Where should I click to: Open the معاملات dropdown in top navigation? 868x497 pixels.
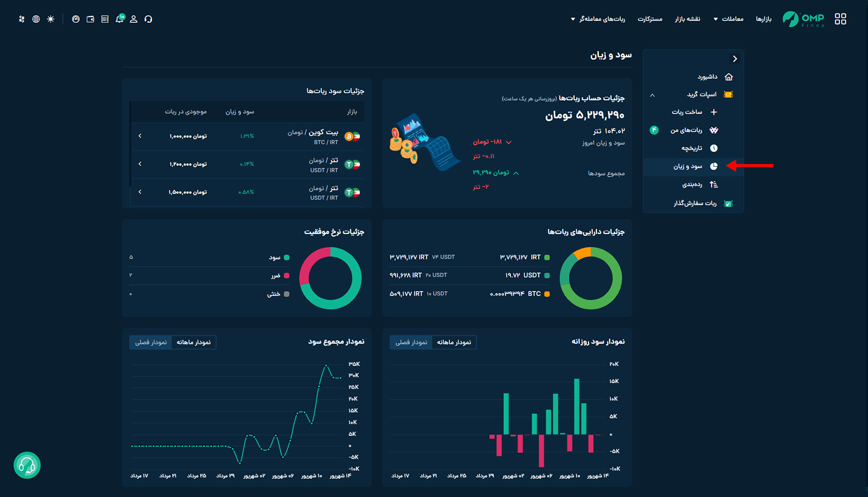pyautogui.click(x=728, y=19)
